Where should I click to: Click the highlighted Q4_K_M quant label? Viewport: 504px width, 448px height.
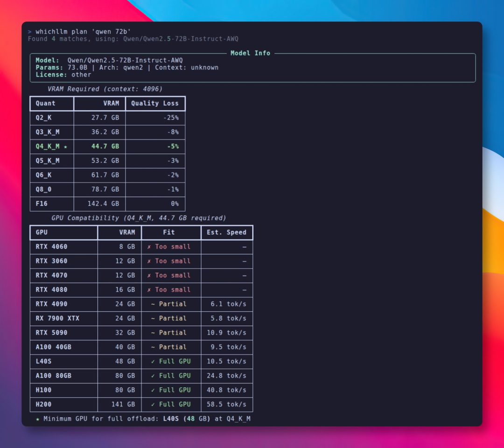click(47, 147)
